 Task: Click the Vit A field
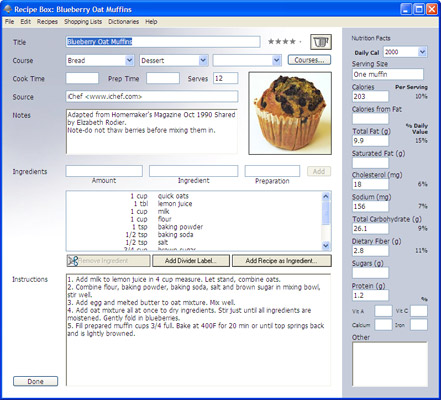[383, 311]
